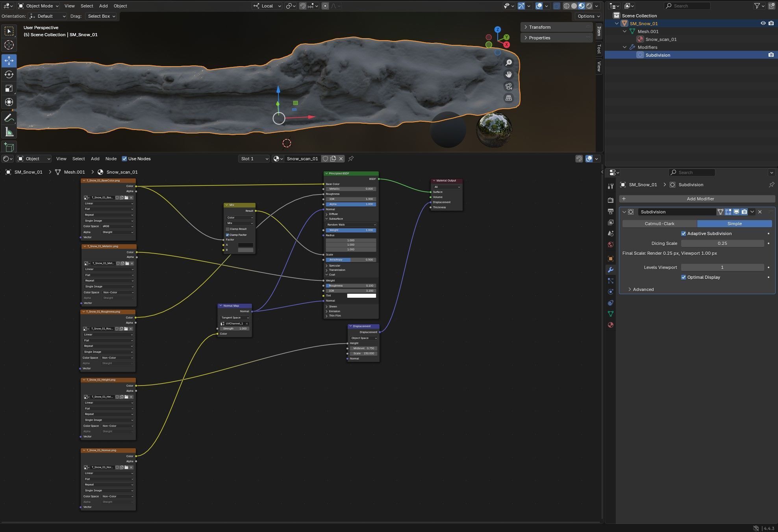The width and height of the screenshot is (778, 532).
Task: Select Snow_scan_01 material in outliner
Action: 661,39
